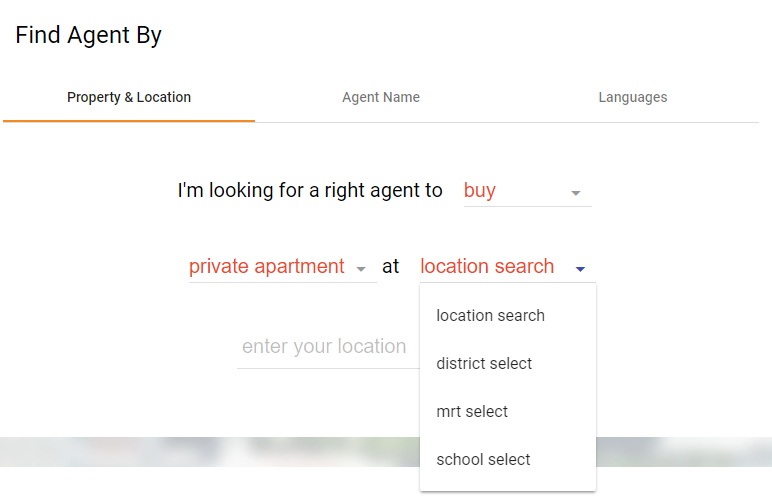This screenshot has width=772, height=504.
Task: Choose the "school select" option
Action: click(484, 460)
